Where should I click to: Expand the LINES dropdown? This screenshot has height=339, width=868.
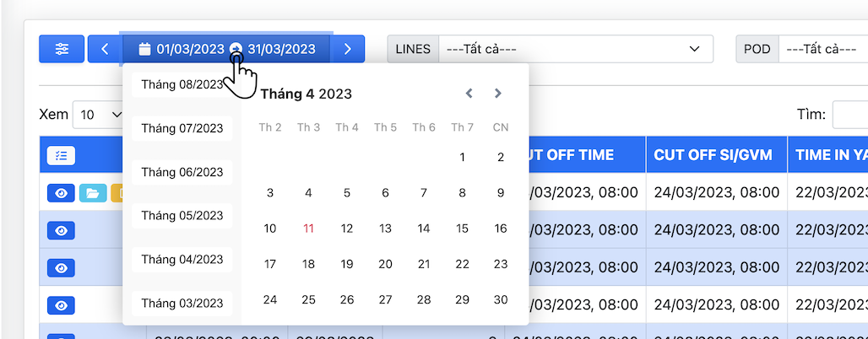(575, 49)
